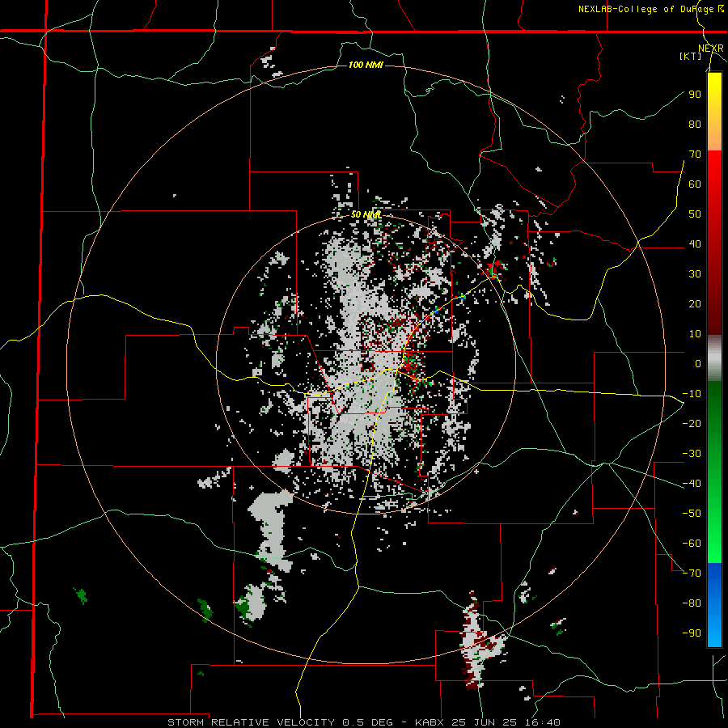The height and width of the screenshot is (728, 728).
Task: Click the -40 value on velocity scale
Action: click(x=692, y=484)
